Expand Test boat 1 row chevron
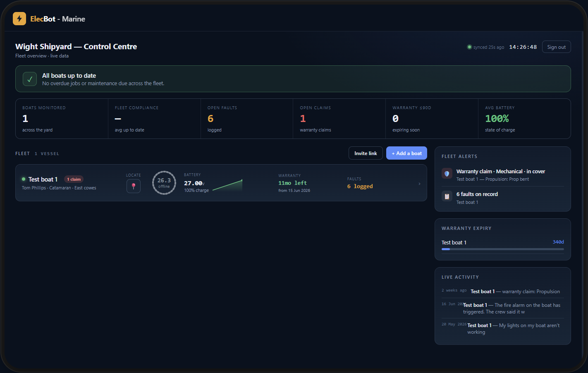The image size is (588, 373). 419,184
